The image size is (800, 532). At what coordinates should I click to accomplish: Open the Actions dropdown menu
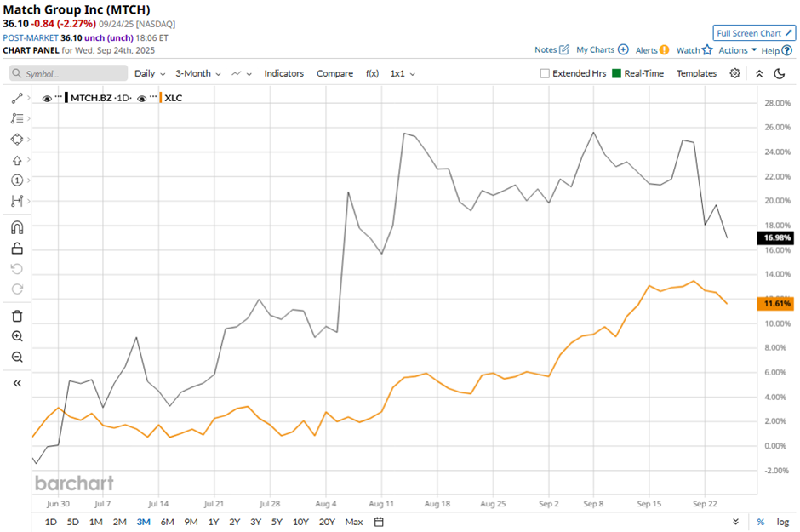pyautogui.click(x=737, y=50)
